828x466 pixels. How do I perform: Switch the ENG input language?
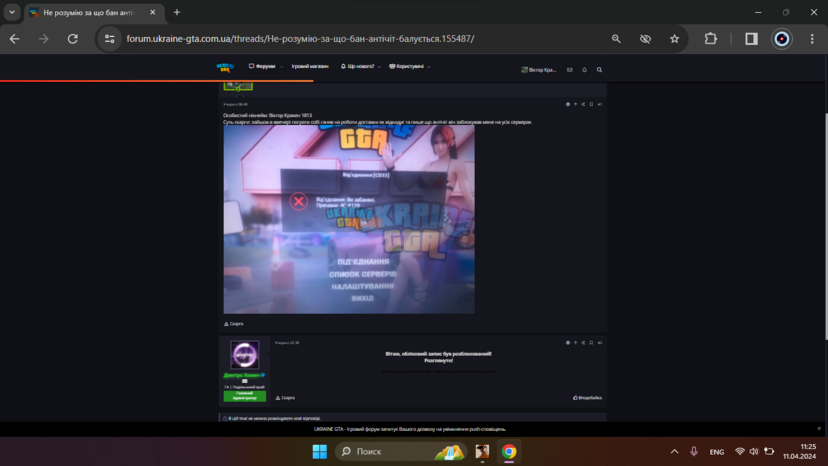tap(717, 452)
